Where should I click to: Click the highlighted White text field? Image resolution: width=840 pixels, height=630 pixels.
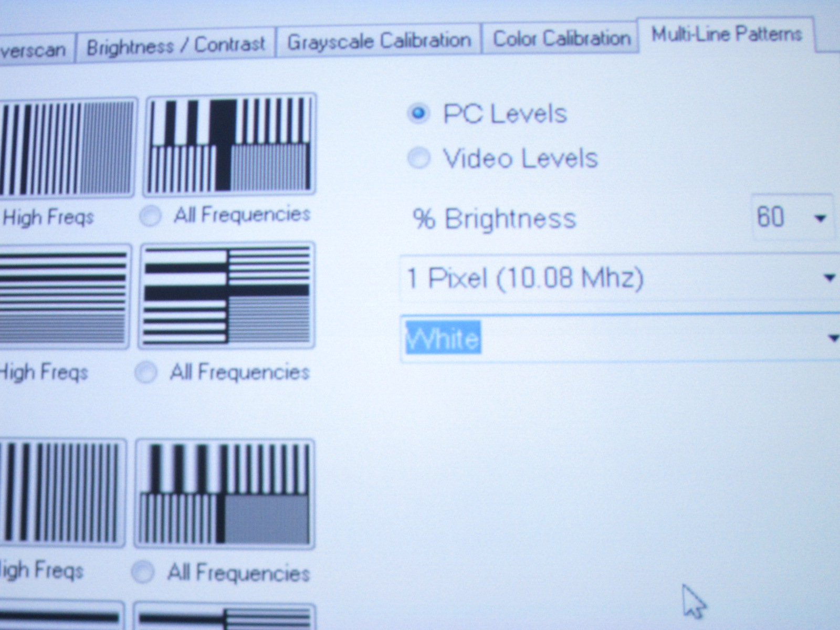pyautogui.click(x=443, y=338)
